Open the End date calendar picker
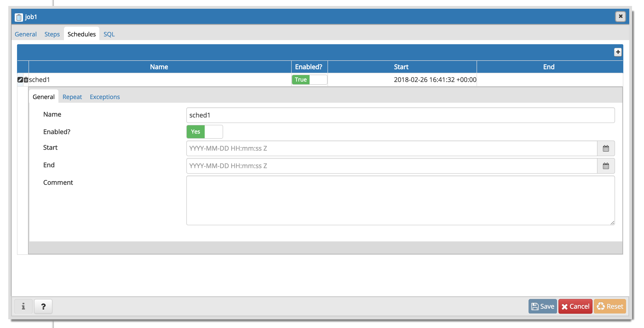 point(606,166)
